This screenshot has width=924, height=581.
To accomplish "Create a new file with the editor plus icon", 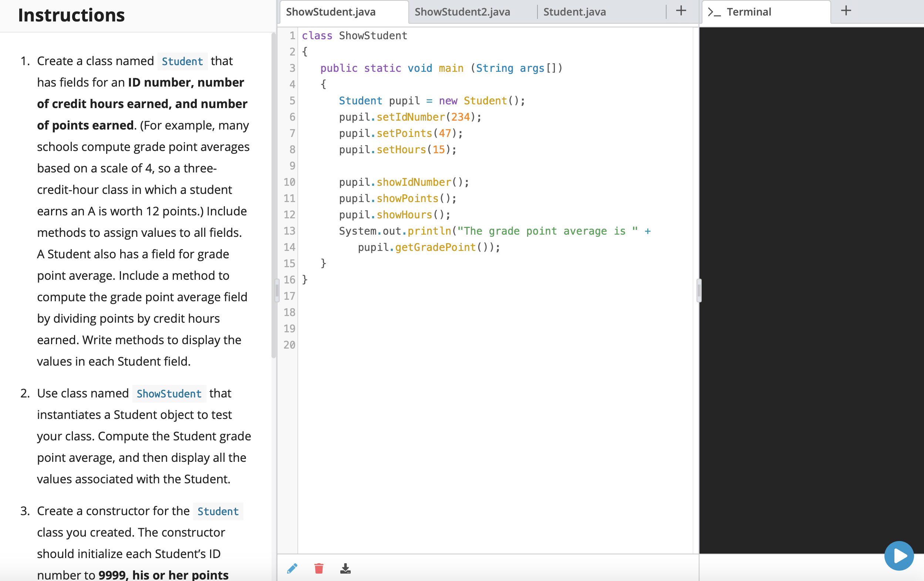I will click(x=681, y=11).
